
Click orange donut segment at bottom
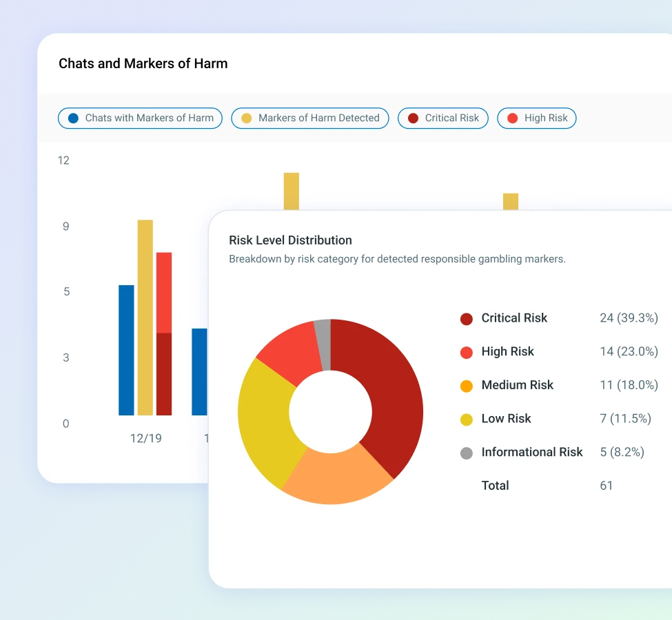(x=336, y=478)
